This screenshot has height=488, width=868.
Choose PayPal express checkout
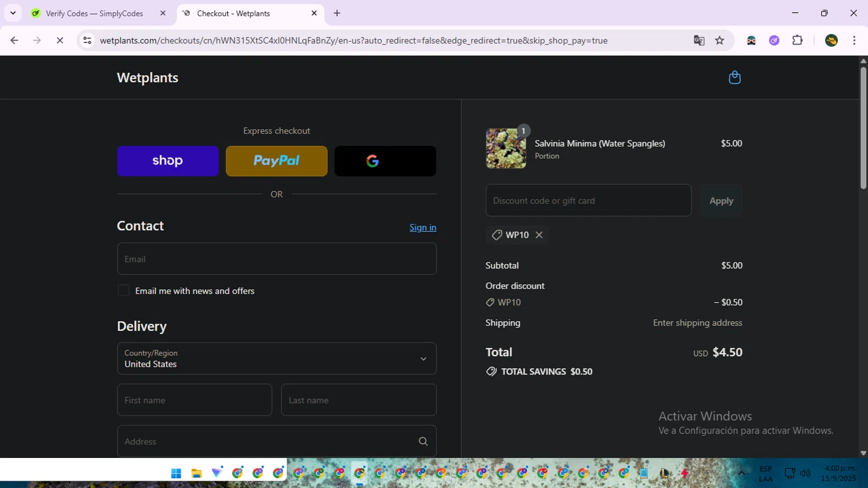point(277,161)
